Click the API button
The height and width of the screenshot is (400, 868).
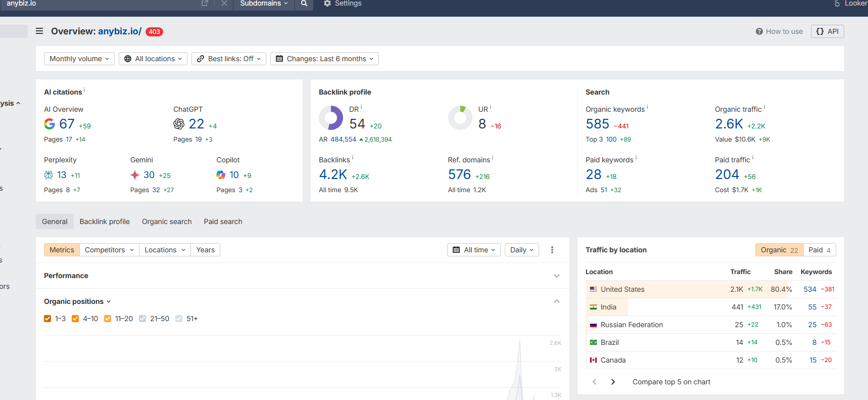tap(827, 31)
